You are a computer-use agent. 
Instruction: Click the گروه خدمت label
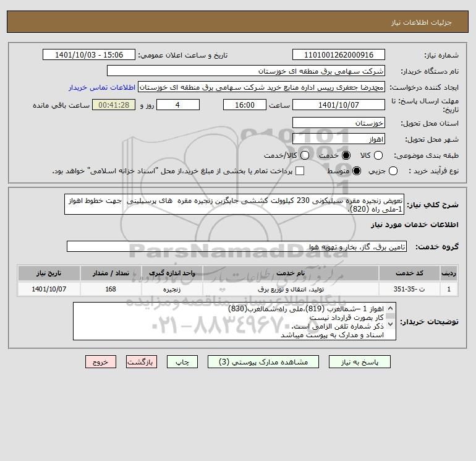tap(437, 247)
